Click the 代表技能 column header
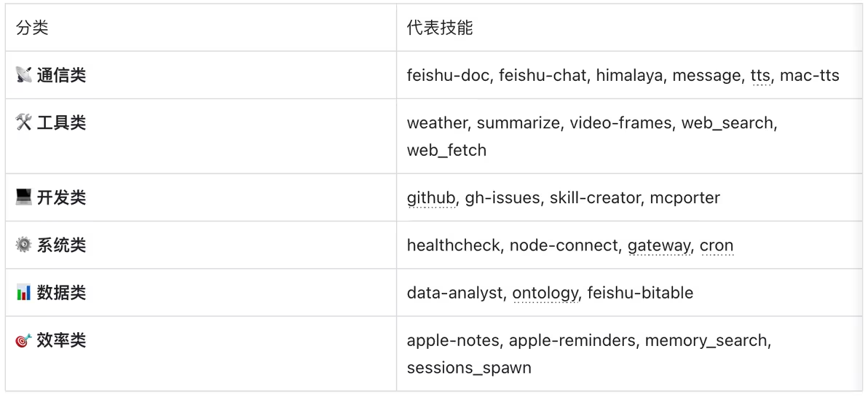This screenshot has width=868, height=397. [x=440, y=28]
